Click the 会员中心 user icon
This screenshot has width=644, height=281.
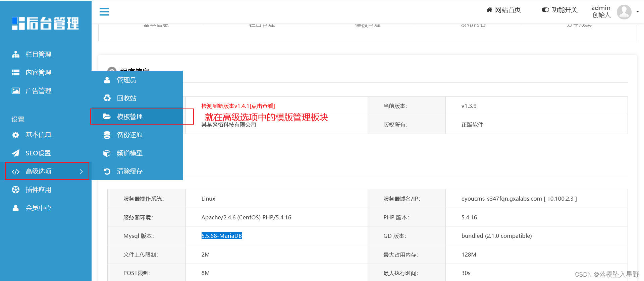click(16, 208)
